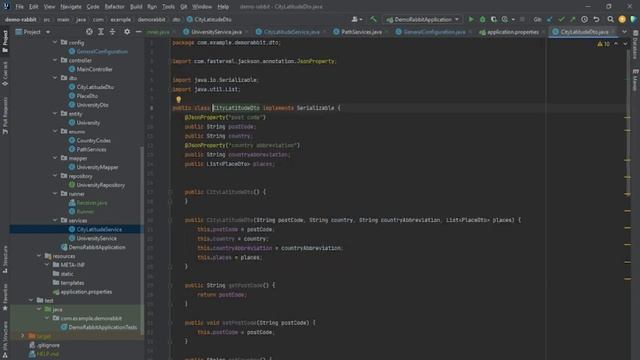
Task: Run with Coverage icon in toolbar
Action: [x=493, y=19]
